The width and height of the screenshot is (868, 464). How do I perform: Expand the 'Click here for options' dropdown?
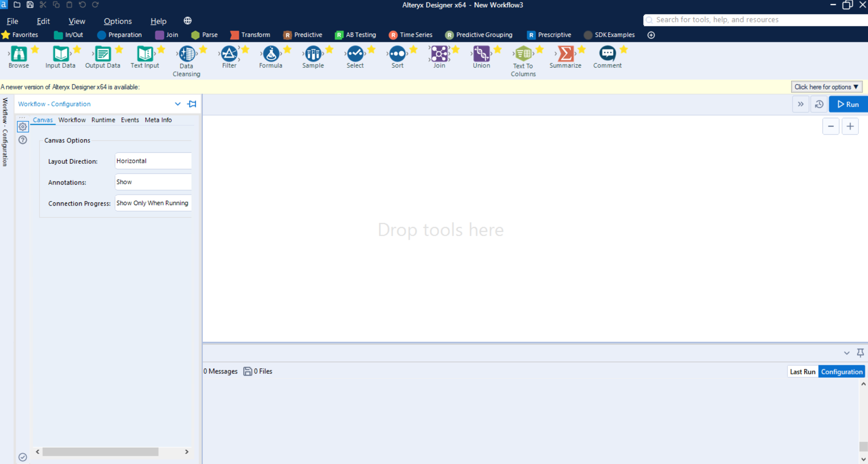pos(826,87)
